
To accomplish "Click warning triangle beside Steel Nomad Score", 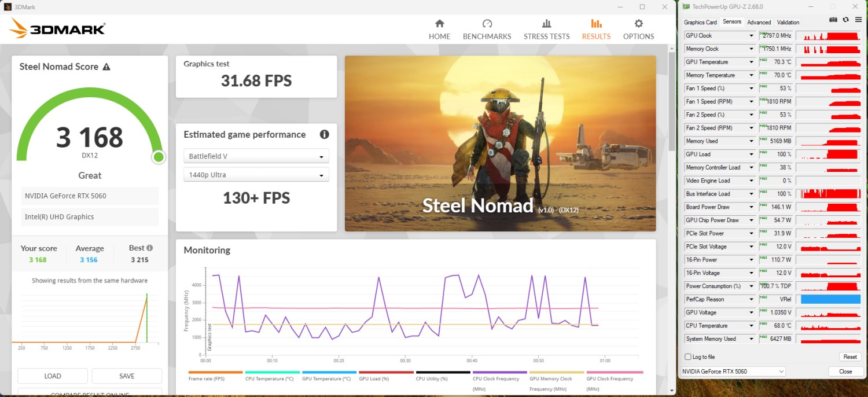I will pyautogui.click(x=106, y=67).
